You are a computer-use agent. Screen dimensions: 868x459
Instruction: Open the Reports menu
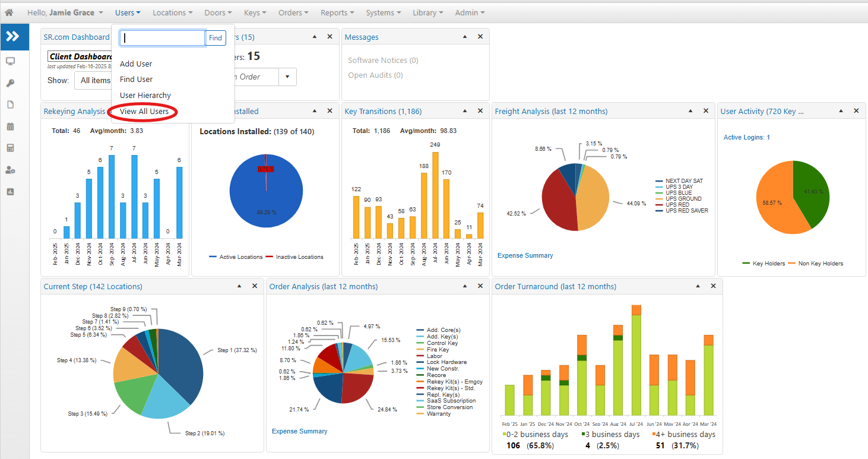coord(337,12)
